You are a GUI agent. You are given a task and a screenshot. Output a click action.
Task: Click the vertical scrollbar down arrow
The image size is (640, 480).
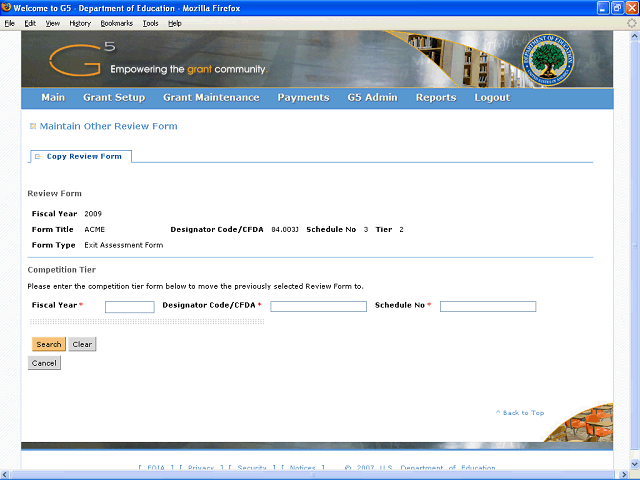click(635, 464)
